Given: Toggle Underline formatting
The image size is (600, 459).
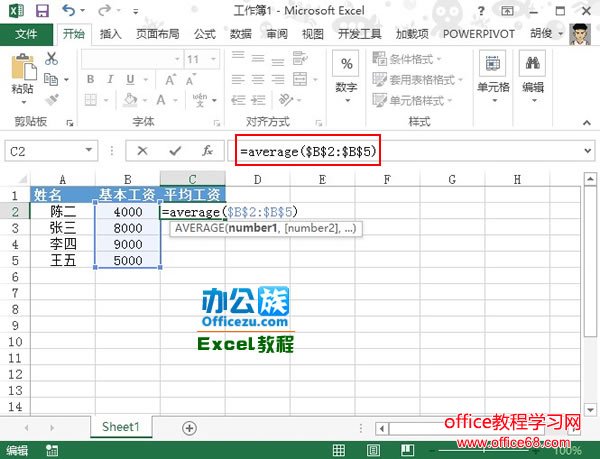Looking at the screenshot, I should [x=130, y=79].
